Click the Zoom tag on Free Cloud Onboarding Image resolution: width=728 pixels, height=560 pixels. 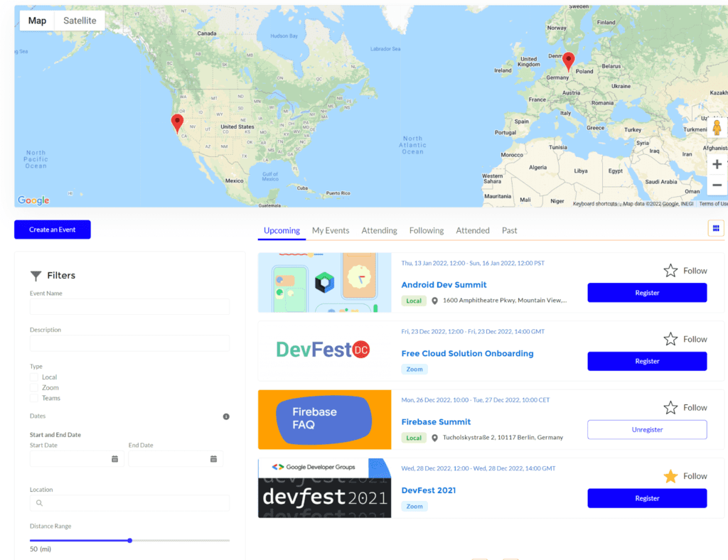[x=414, y=370]
